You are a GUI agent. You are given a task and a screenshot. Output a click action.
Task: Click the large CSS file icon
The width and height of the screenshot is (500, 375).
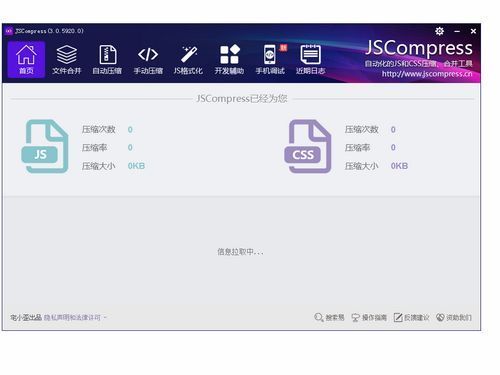(x=308, y=146)
